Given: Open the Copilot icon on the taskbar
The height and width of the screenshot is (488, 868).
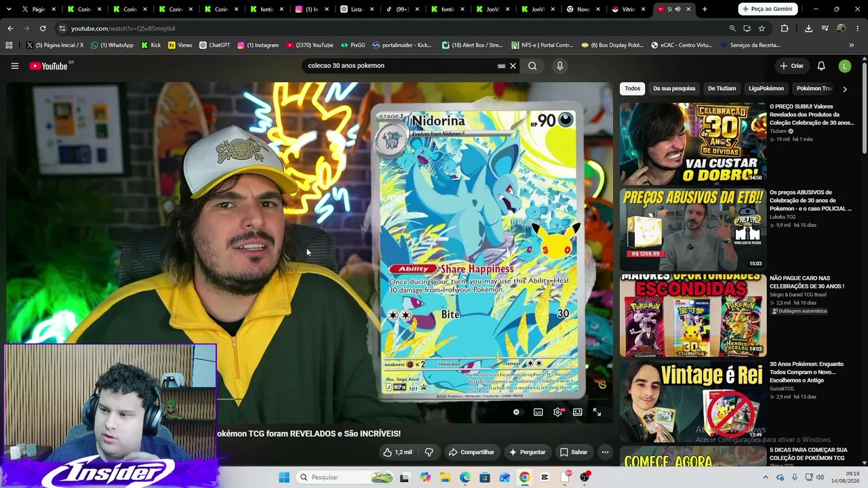Looking at the screenshot, I should (425, 477).
